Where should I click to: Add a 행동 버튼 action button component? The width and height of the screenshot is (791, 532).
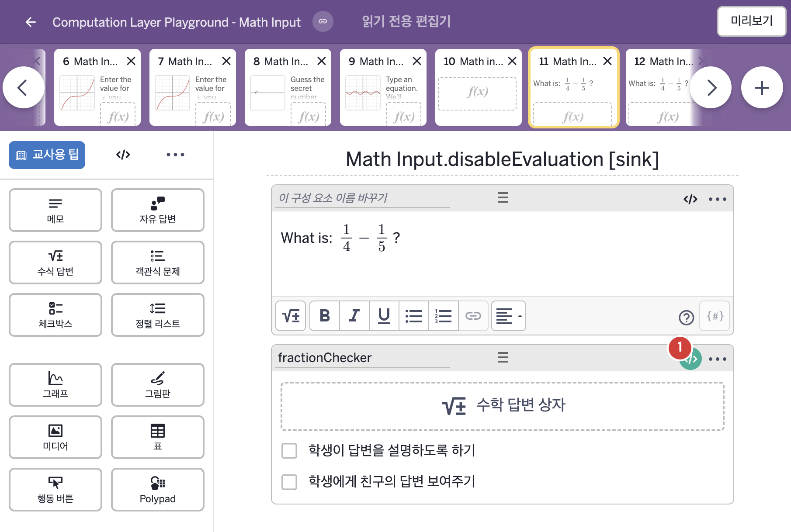[x=56, y=490]
